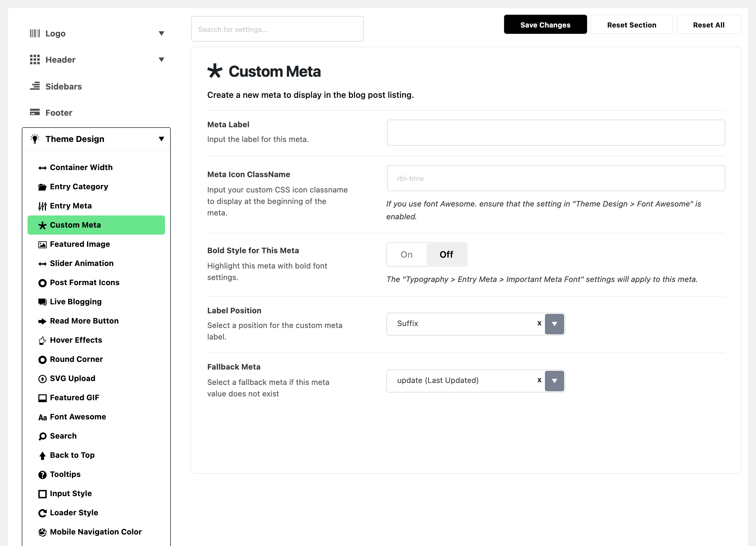Click the Meta Label text field
The width and height of the screenshot is (756, 546).
[556, 133]
